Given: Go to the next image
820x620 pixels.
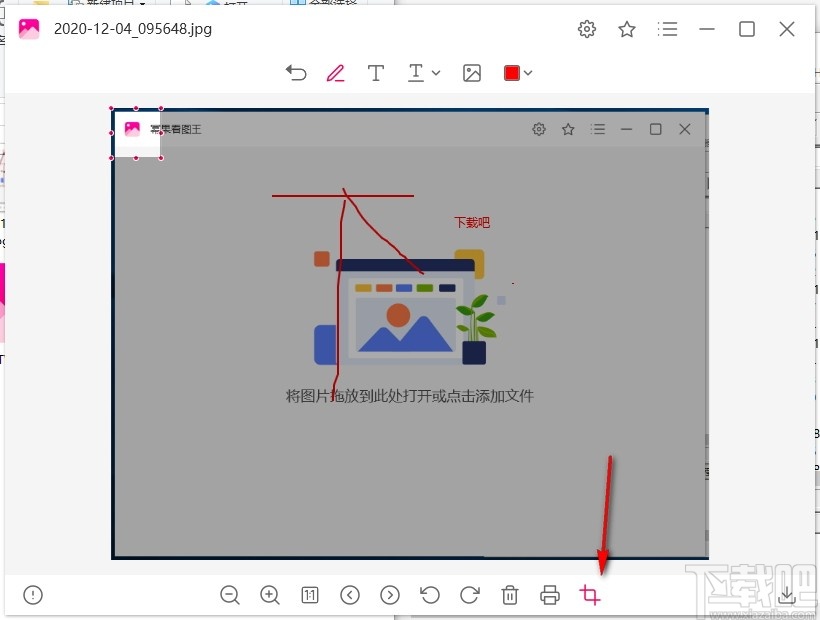Looking at the screenshot, I should (390, 595).
